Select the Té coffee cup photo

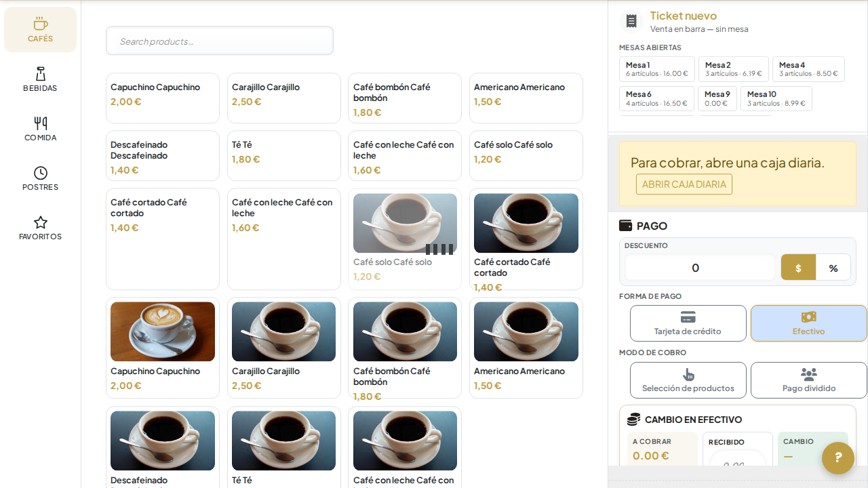point(284,441)
